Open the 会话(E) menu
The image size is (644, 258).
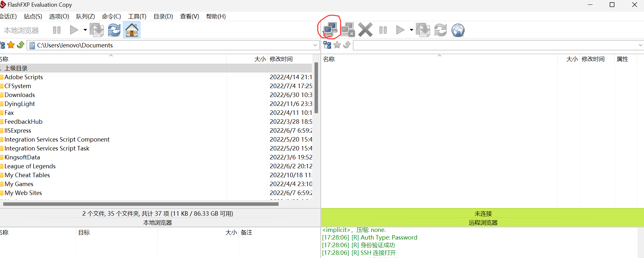[x=8, y=17]
